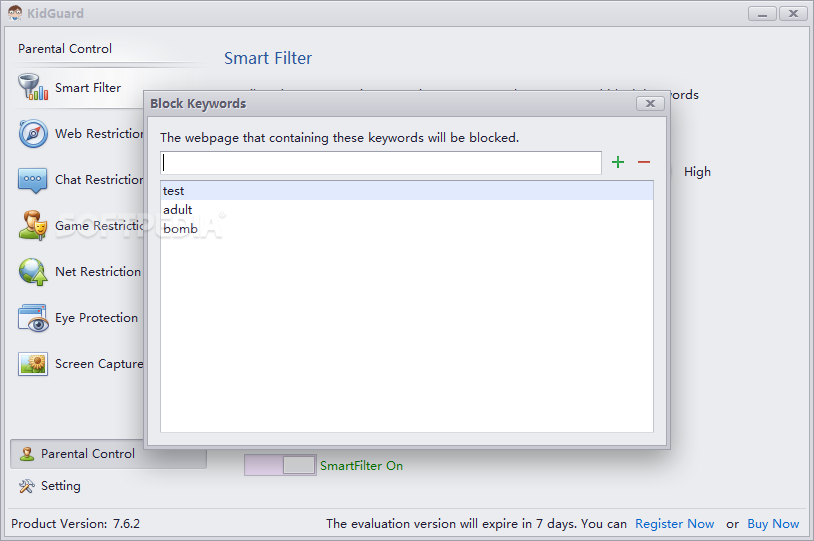
Task: Open Net Restriction section
Action: tap(78, 272)
